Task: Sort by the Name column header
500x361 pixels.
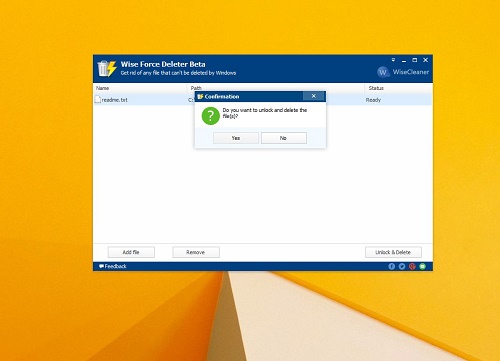Action: tap(140, 88)
